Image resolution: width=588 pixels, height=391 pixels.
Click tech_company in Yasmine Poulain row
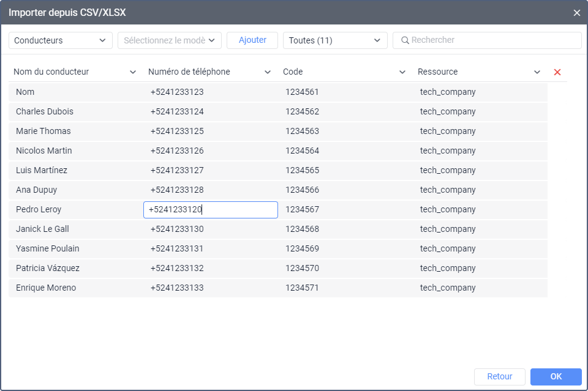coord(448,248)
